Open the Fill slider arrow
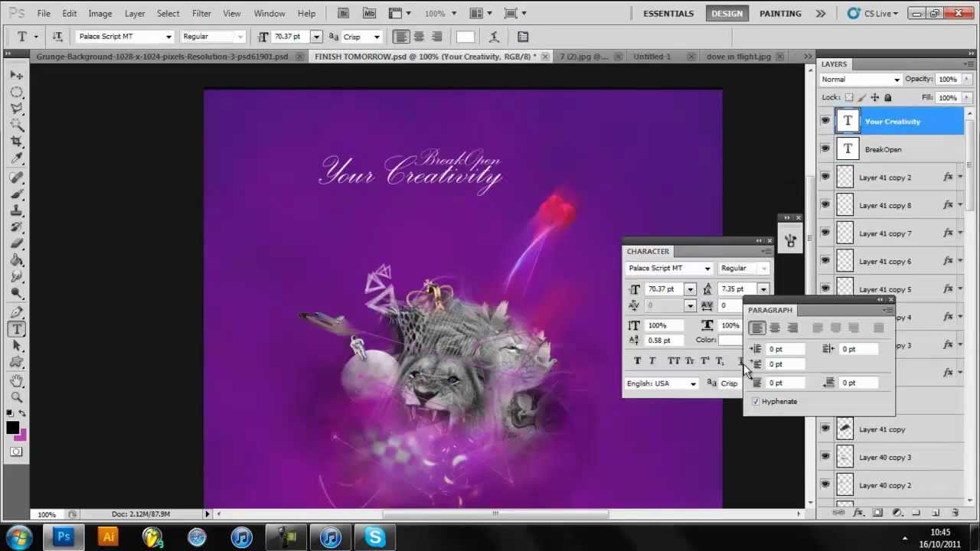Screen dimensions: 980x551 click(968, 97)
